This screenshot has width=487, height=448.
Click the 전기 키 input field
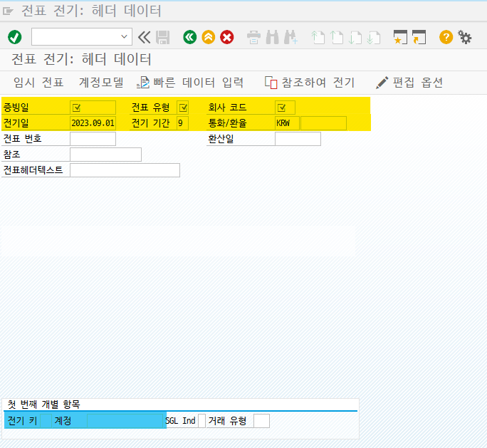[46, 421]
